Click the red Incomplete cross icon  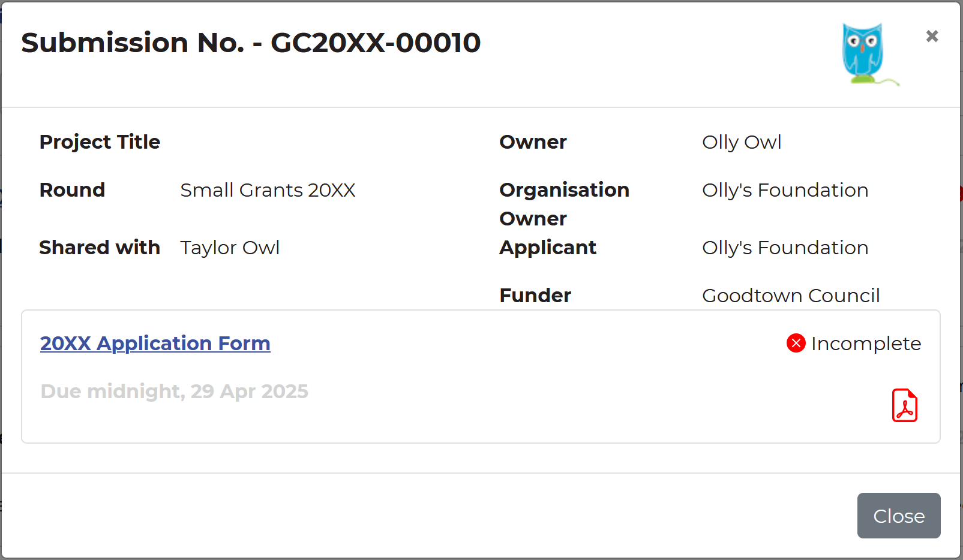(796, 343)
